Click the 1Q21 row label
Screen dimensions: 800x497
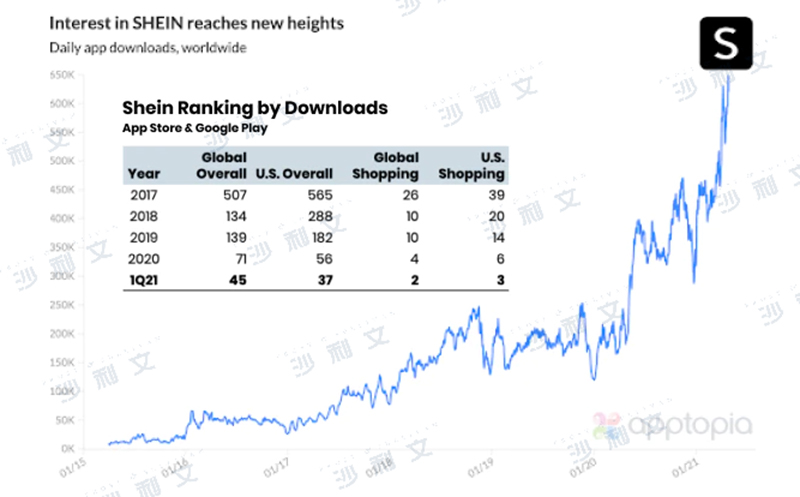(145, 281)
